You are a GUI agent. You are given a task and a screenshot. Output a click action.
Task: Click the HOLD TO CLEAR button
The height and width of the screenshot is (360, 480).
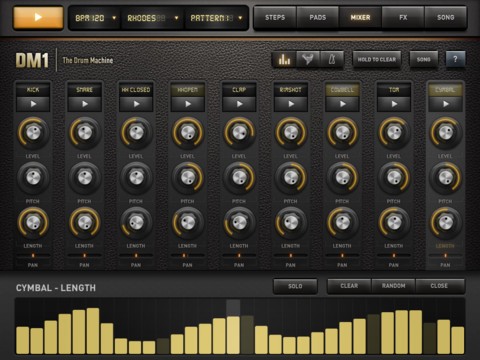click(x=377, y=60)
